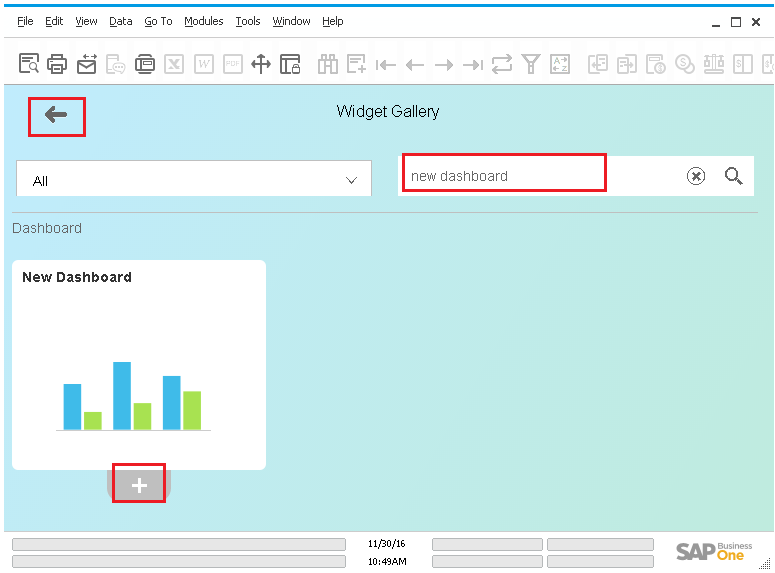Open the Go To menu
This screenshot has height=573, width=775.
pyautogui.click(x=158, y=21)
